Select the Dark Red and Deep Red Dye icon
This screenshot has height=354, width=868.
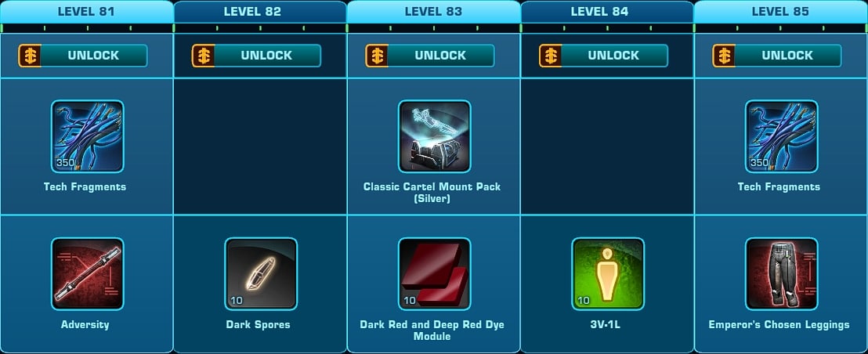(x=435, y=274)
